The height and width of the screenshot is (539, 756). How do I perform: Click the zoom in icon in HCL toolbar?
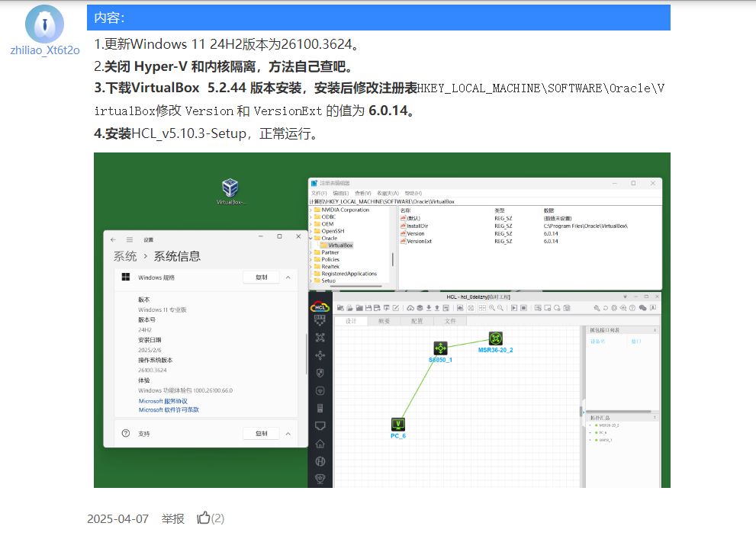click(492, 308)
